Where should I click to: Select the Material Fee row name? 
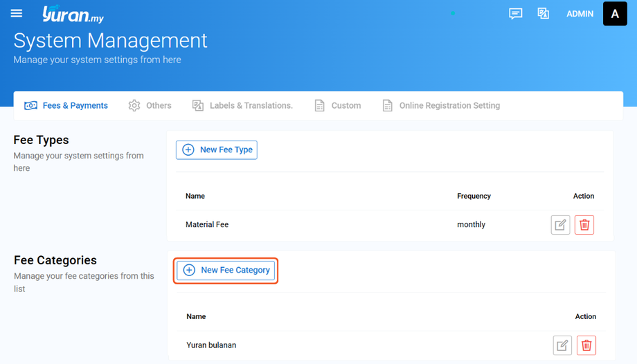pyautogui.click(x=207, y=225)
